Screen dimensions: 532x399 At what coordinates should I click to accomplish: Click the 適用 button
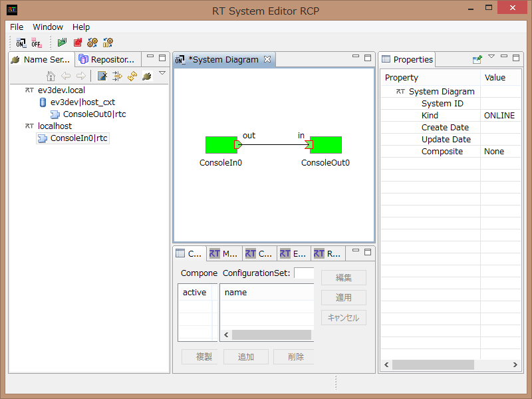click(343, 297)
